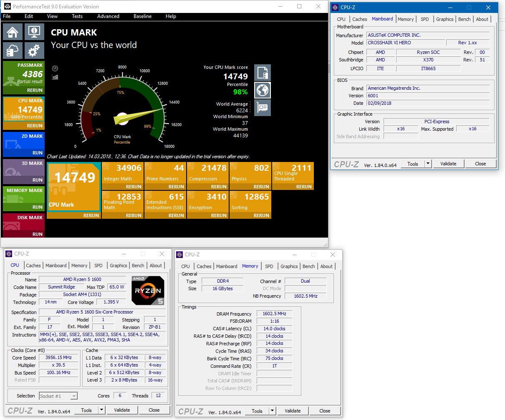This screenshot has width=505, height=420.
Task: Expand Tools dropdown arrow in Memory CPU-Z window
Action: point(272,411)
